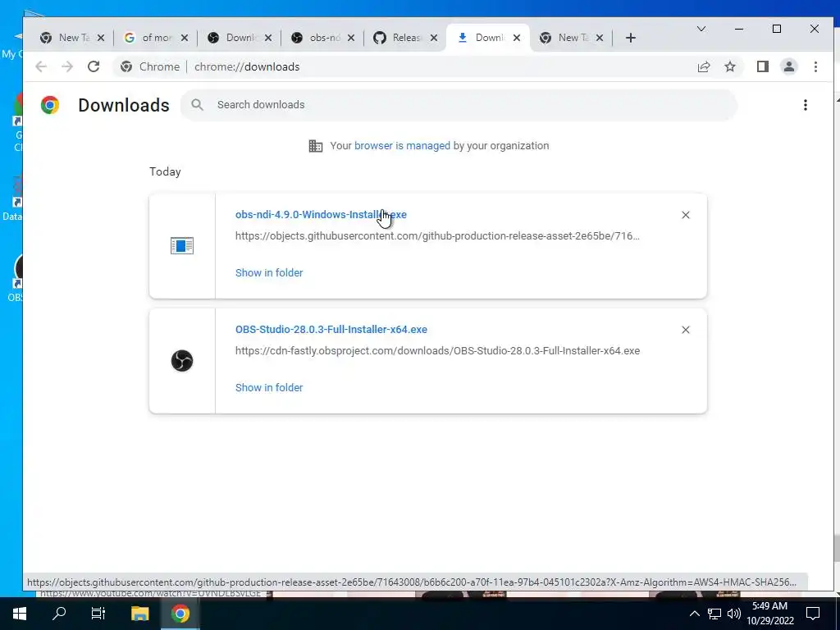This screenshot has width=840, height=630.
Task: Open Task View on taskbar
Action: (98, 614)
